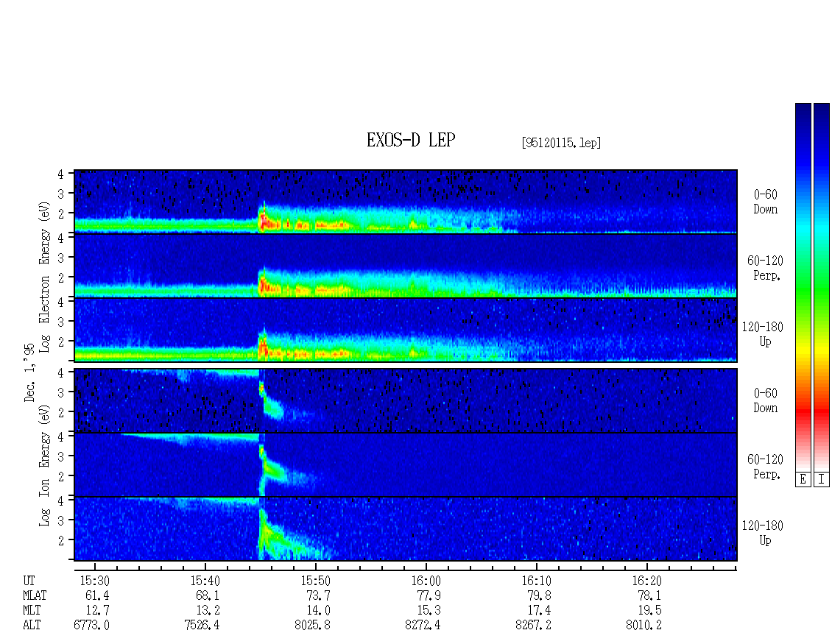The width and height of the screenshot is (832, 644).
Task: Click the electron color scale bar above E
Action: 803,286
